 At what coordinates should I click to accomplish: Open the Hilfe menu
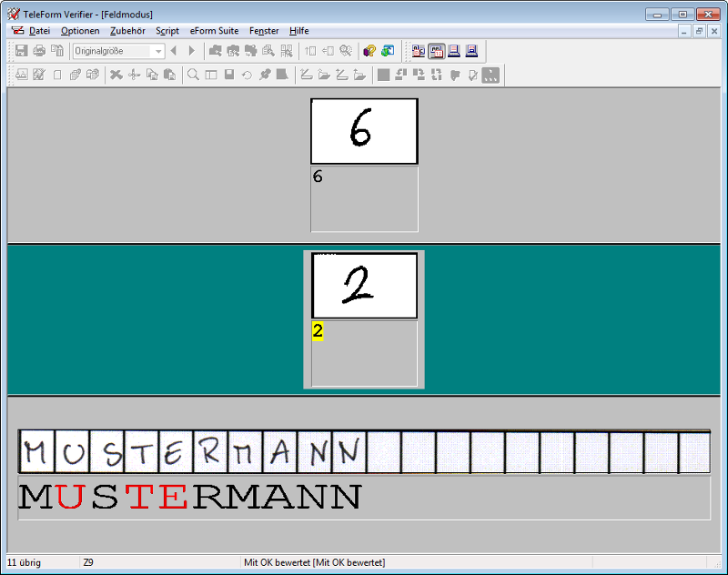tap(299, 30)
